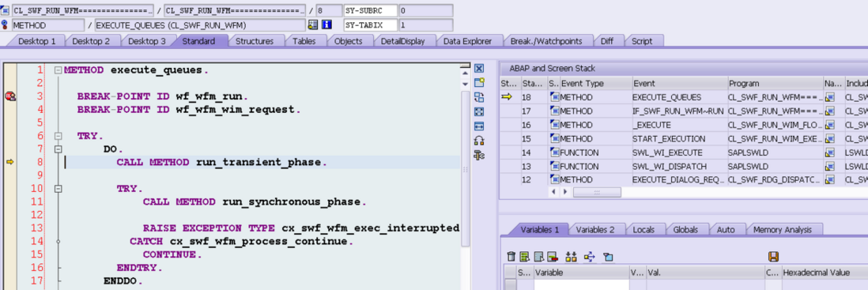This screenshot has height=290, width=868.
Task: Collapse the METHOD execute_queues block at line 1
Action: [x=58, y=70]
